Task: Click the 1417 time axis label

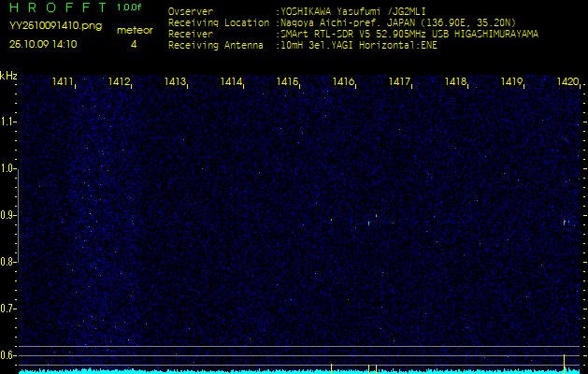Action: tap(399, 81)
